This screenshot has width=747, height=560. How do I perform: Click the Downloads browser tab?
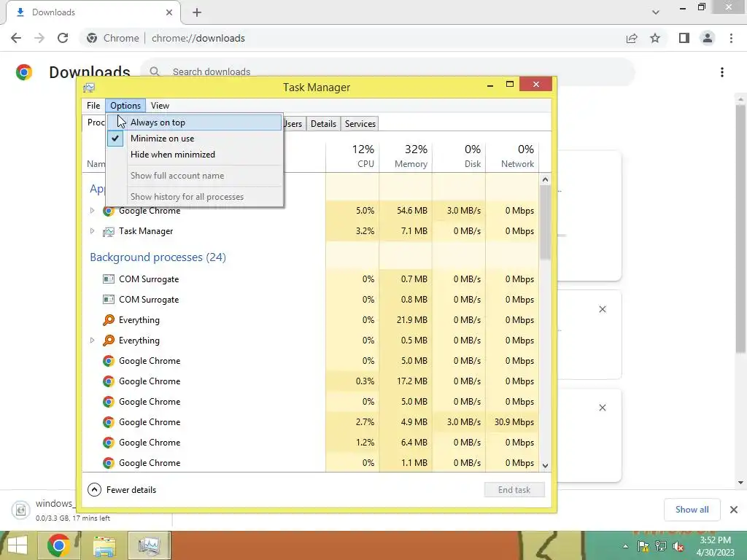click(93, 12)
